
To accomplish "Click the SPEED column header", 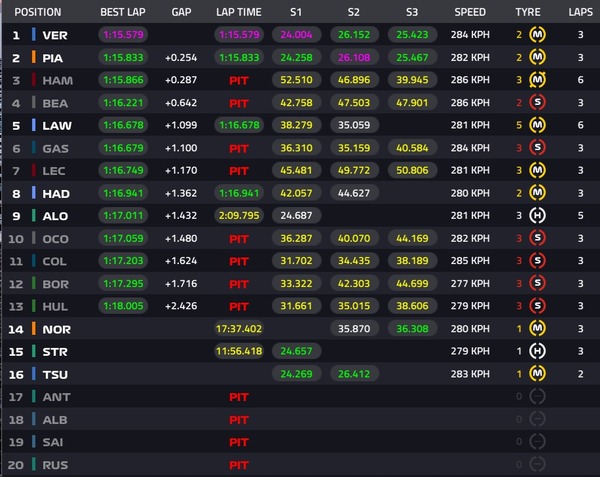I will pos(469,13).
